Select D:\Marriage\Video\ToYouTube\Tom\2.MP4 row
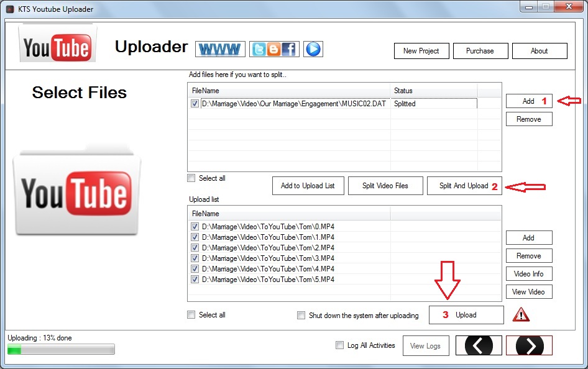This screenshot has width=588, height=369. tap(268, 247)
